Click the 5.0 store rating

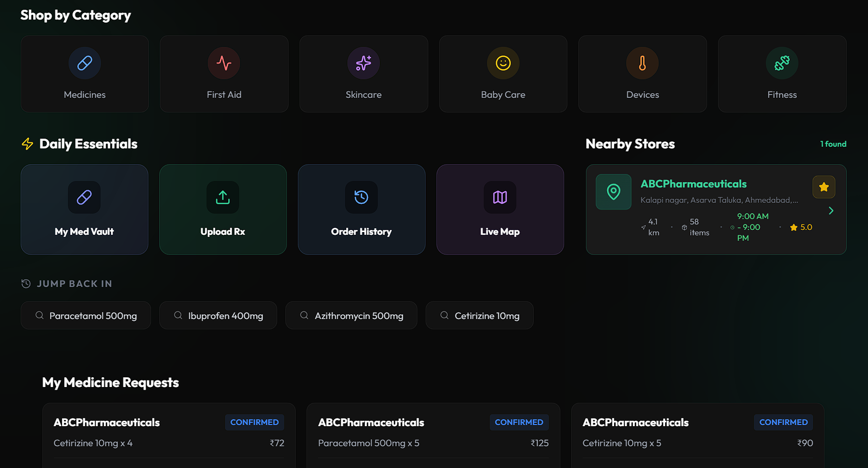tap(801, 227)
